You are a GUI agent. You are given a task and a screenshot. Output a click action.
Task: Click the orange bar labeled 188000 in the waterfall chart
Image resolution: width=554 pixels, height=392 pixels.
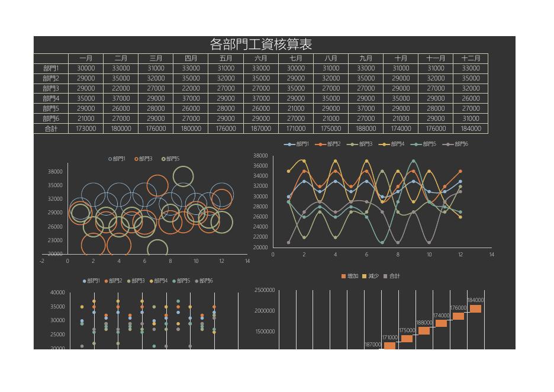[x=424, y=331]
